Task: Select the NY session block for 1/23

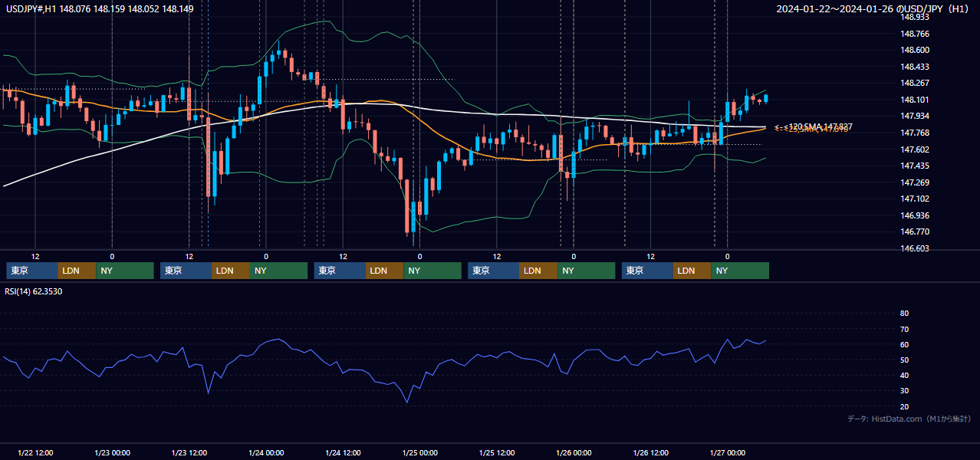Action: pos(280,271)
